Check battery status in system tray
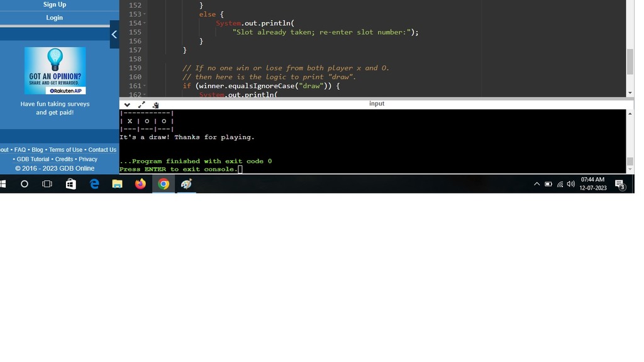This screenshot has height=362, width=644. point(548,184)
